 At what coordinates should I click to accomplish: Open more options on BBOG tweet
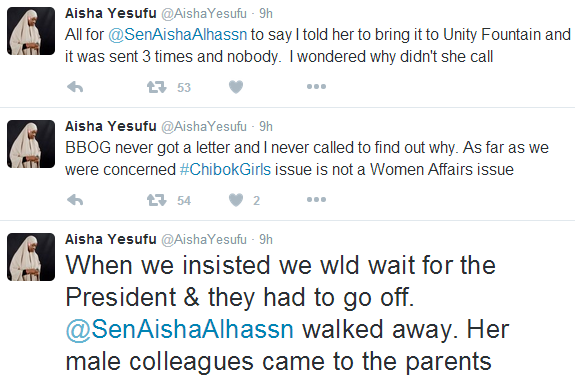[x=316, y=200]
